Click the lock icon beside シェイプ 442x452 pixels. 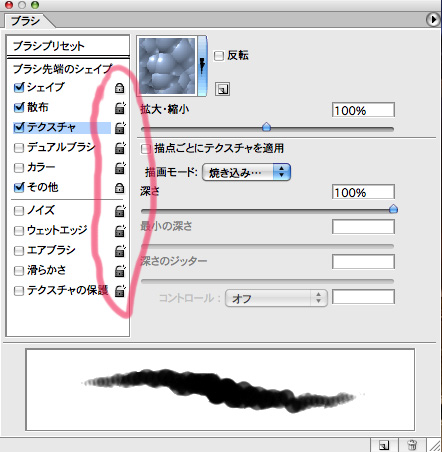coord(119,88)
